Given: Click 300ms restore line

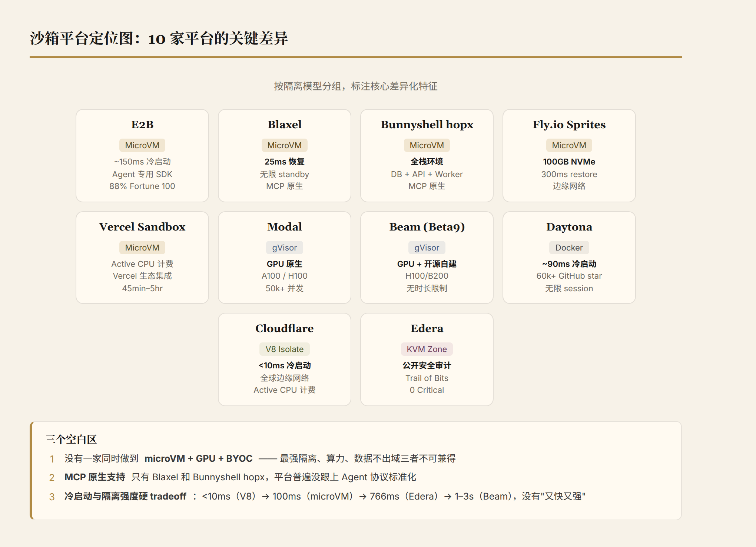Looking at the screenshot, I should [569, 174].
